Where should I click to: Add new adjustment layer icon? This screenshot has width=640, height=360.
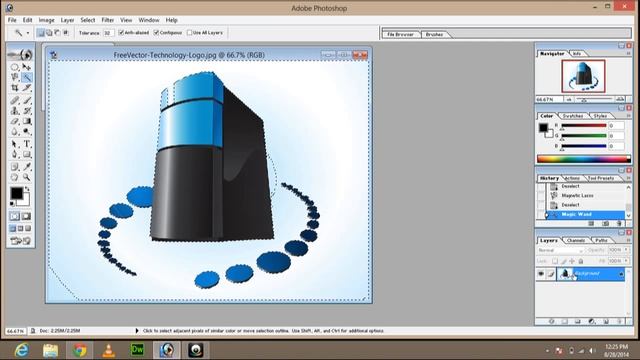coord(592,322)
